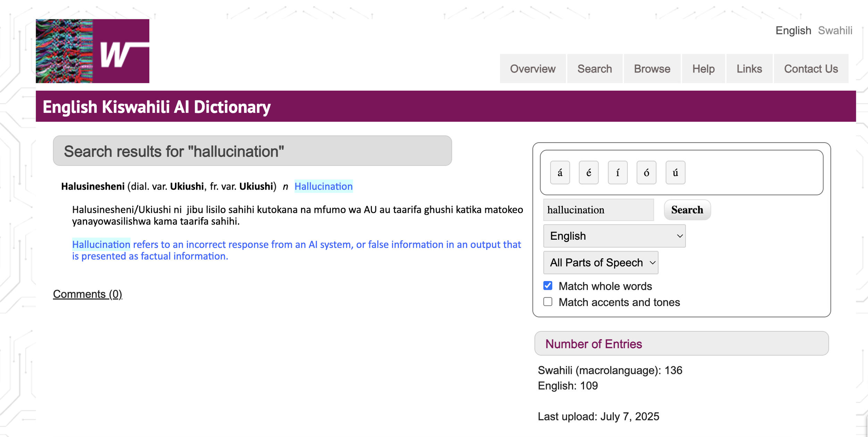Open the Hallucination entry link
The image size is (868, 437).
click(323, 187)
